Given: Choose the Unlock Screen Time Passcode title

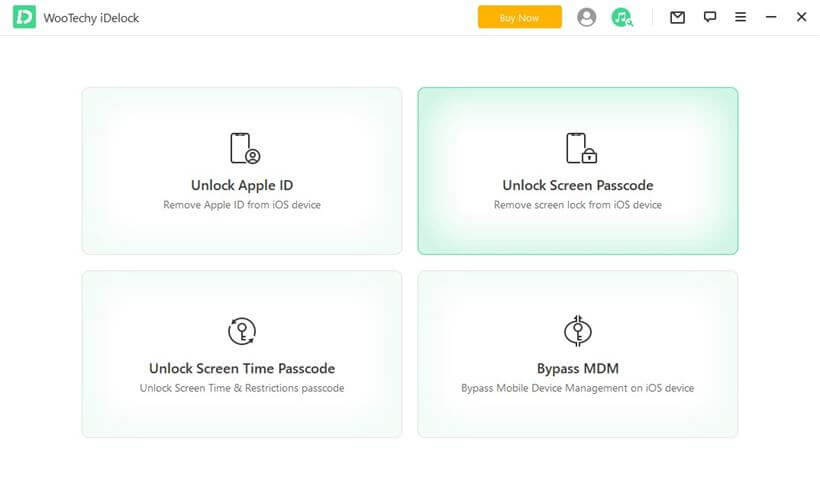Looking at the screenshot, I should click(x=242, y=368).
